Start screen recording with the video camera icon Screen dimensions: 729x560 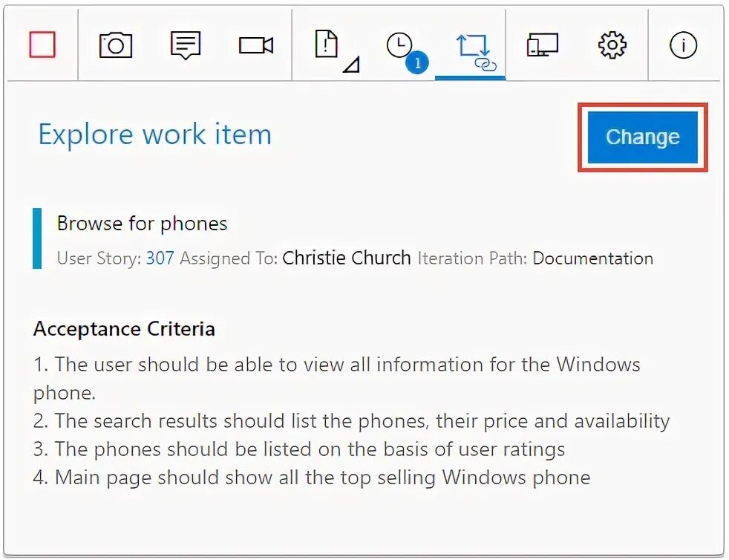tap(255, 45)
